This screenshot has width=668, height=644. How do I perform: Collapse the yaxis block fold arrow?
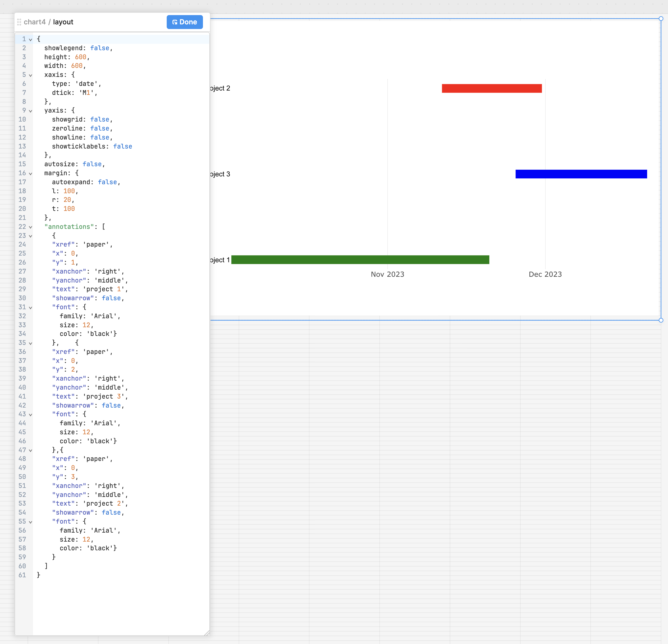(30, 111)
